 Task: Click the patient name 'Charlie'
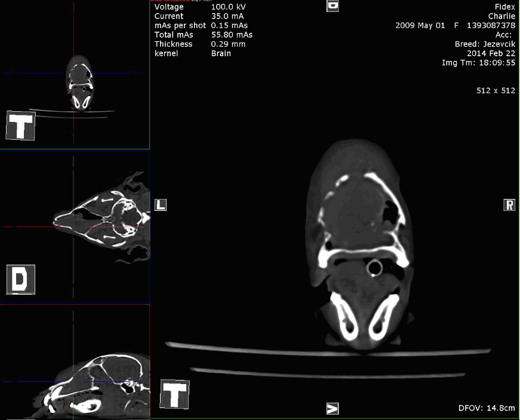pos(501,16)
